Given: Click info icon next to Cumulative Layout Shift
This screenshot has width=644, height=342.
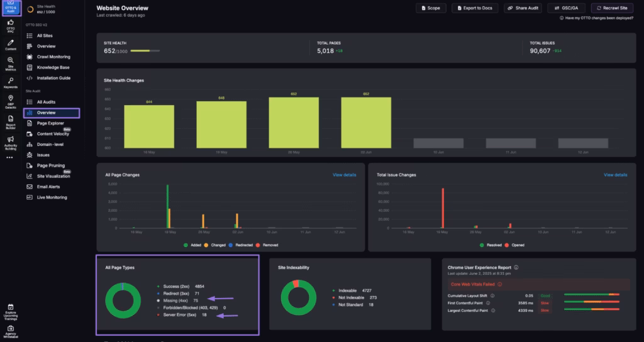Looking at the screenshot, I should pos(492,295).
